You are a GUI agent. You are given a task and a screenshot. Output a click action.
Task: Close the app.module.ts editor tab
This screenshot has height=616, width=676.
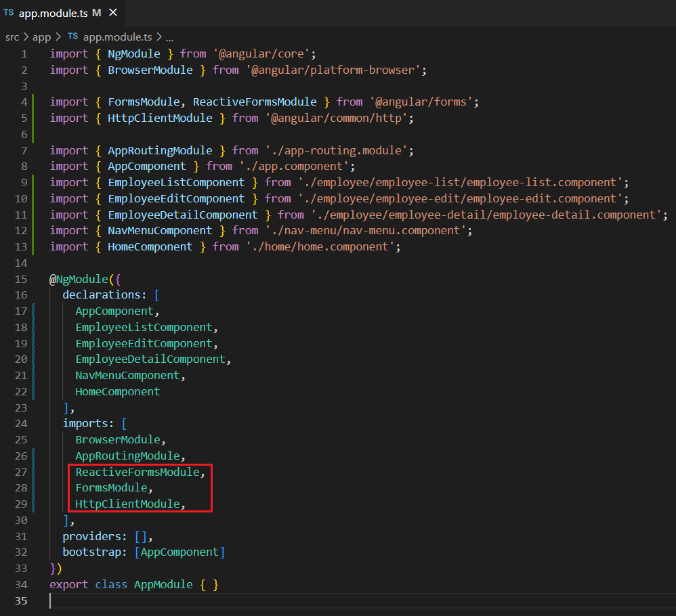tap(112, 13)
